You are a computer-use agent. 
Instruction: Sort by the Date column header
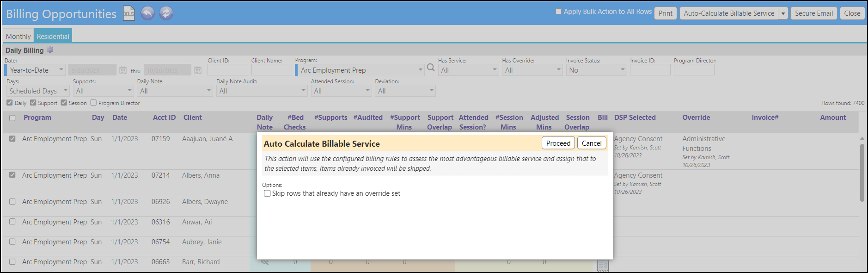pyautogui.click(x=120, y=118)
